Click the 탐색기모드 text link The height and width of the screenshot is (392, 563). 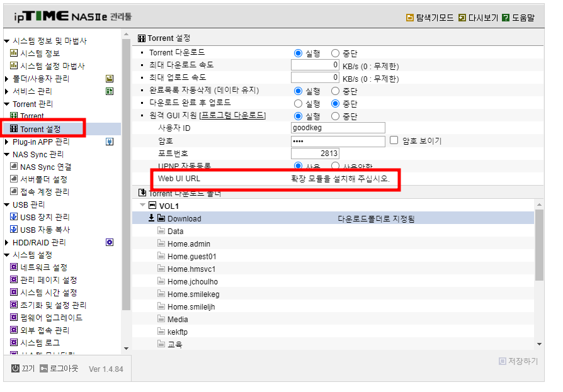(435, 18)
